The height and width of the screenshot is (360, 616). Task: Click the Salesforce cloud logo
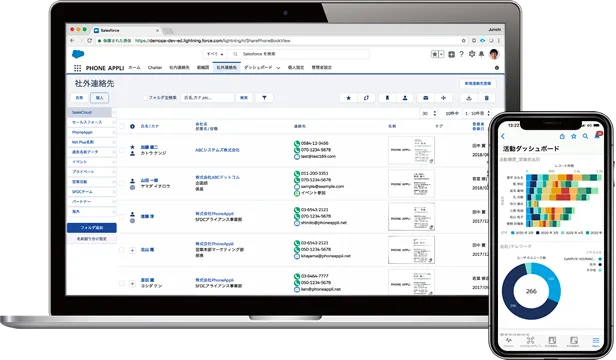pos(78,54)
